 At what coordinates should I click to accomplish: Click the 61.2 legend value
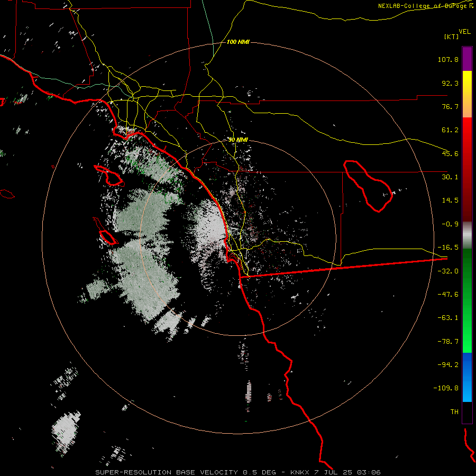[450, 130]
